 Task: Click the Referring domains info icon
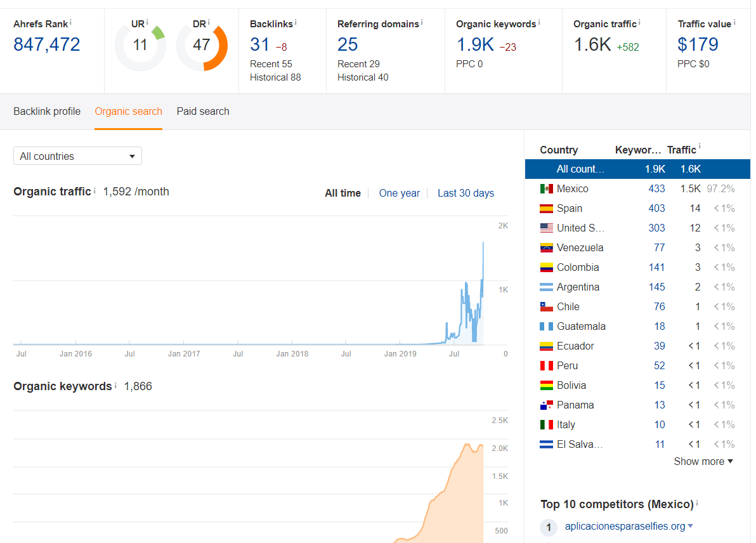coord(422,22)
